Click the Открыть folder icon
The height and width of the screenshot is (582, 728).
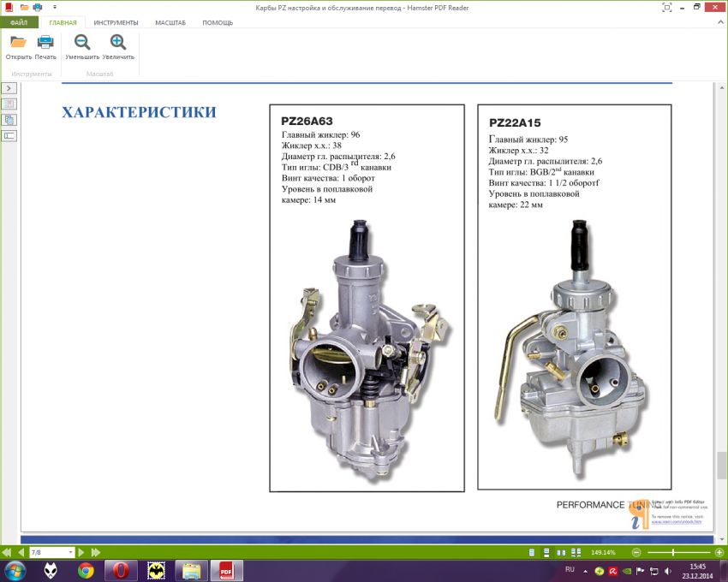point(18,42)
